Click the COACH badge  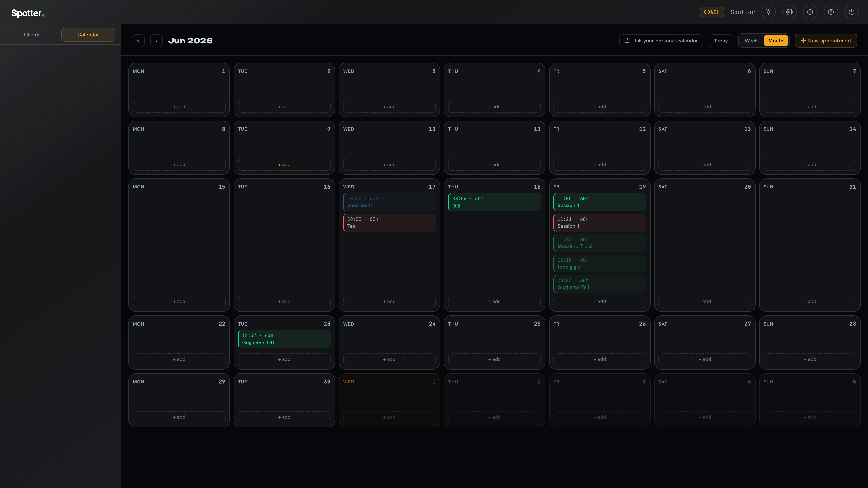(712, 12)
